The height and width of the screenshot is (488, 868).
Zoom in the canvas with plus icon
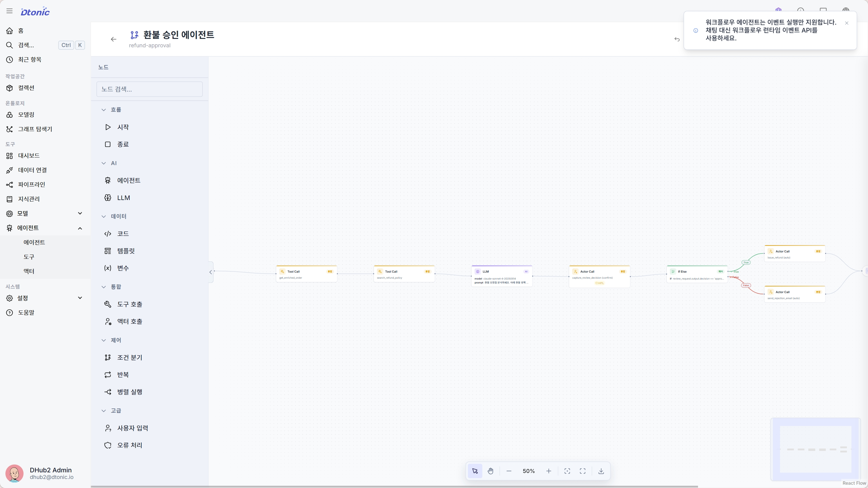point(549,471)
